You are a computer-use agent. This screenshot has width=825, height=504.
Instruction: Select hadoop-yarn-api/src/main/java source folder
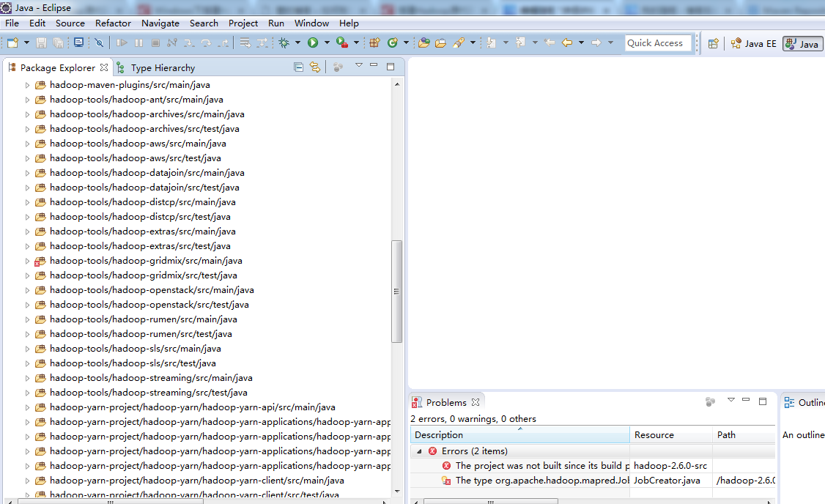tap(192, 407)
